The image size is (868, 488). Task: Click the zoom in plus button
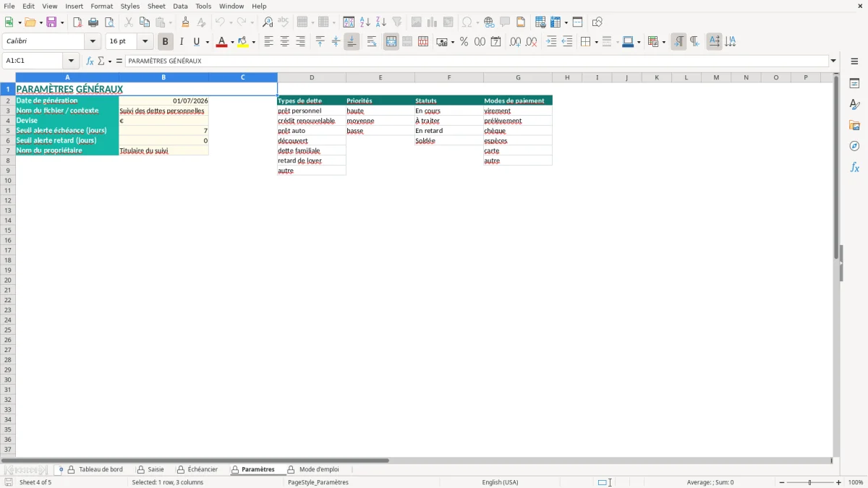[x=839, y=482]
